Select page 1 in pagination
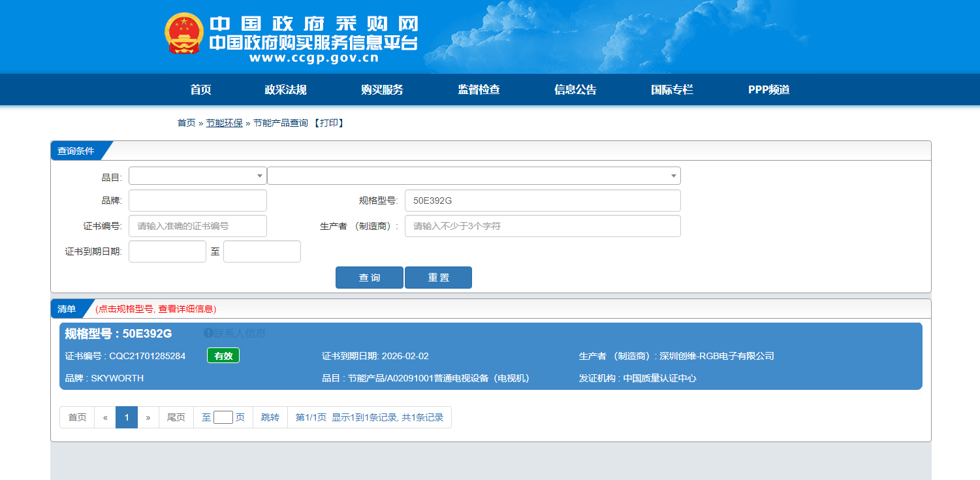Viewport: 980px width, 480px height. (x=127, y=417)
